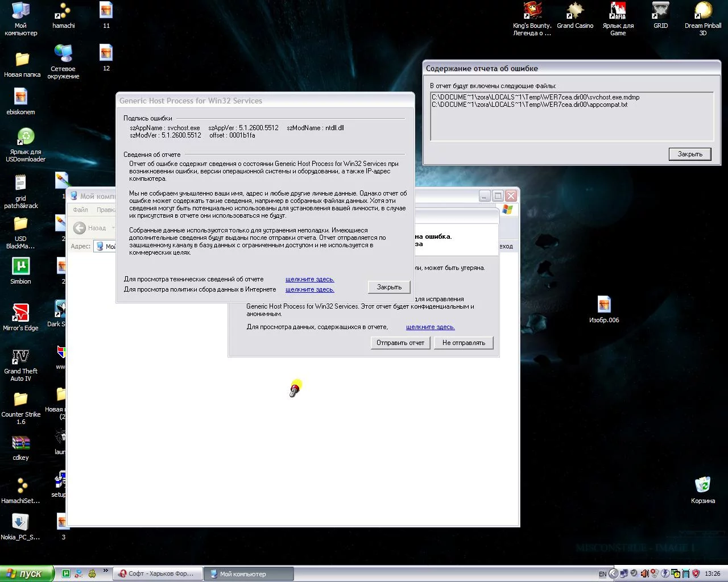The height and width of the screenshot is (582, 728).
Task: Open the King's Bounty game shortcut
Action: [x=532, y=11]
